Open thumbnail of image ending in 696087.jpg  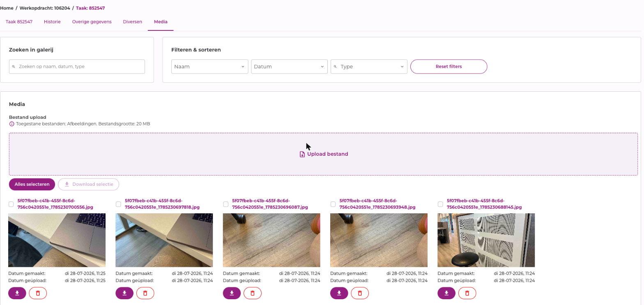point(271,240)
